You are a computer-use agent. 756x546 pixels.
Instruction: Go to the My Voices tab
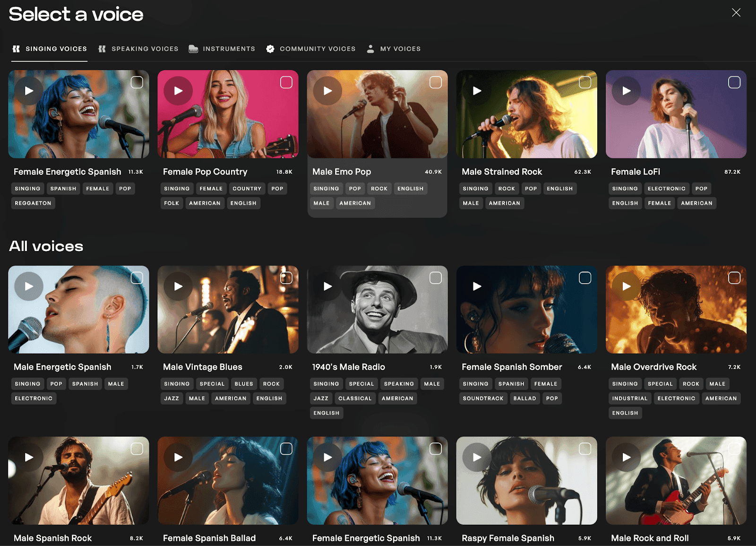tap(394, 49)
